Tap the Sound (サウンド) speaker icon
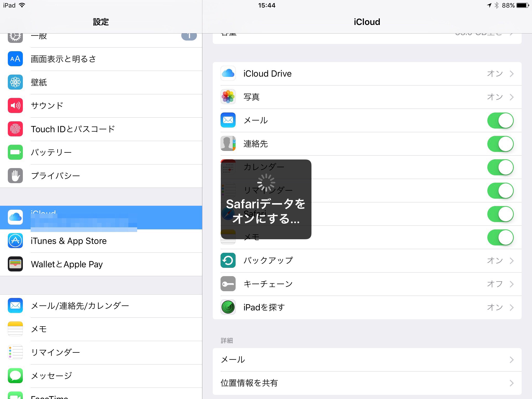Viewport: 532px width, 399px height. coord(15,105)
